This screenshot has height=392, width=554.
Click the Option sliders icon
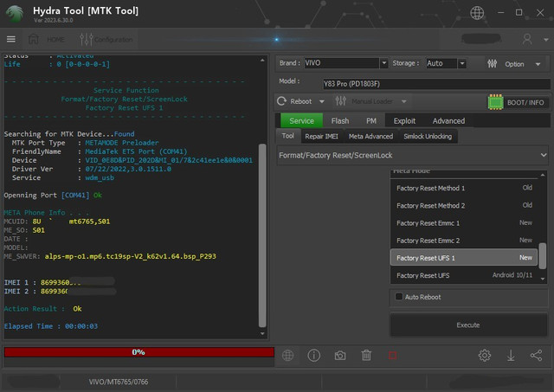click(x=493, y=64)
